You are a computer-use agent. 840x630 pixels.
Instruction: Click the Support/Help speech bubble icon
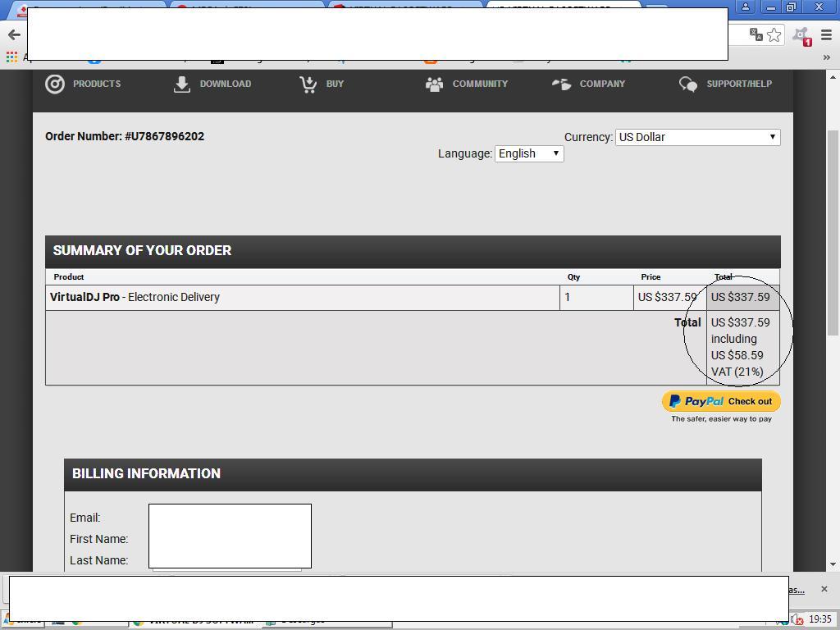(688, 84)
